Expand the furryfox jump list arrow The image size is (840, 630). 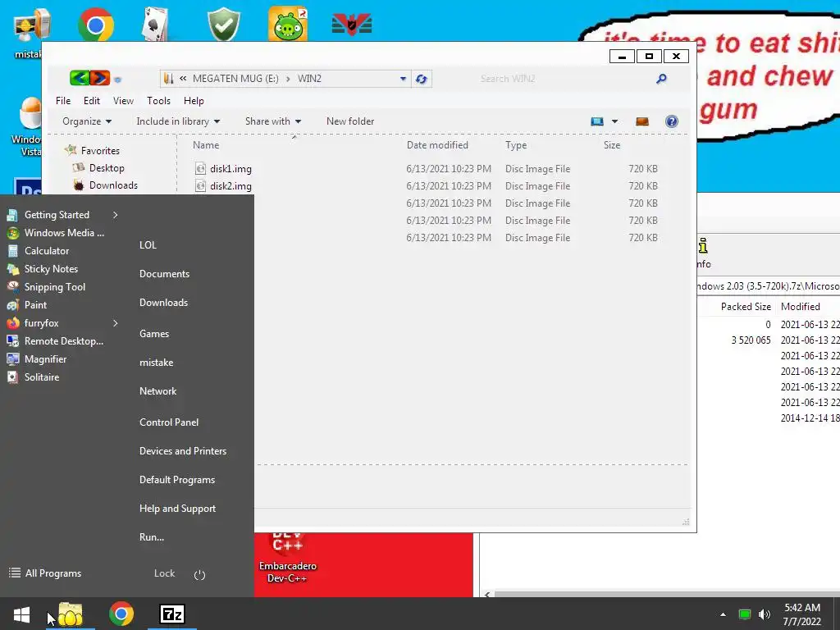point(115,323)
